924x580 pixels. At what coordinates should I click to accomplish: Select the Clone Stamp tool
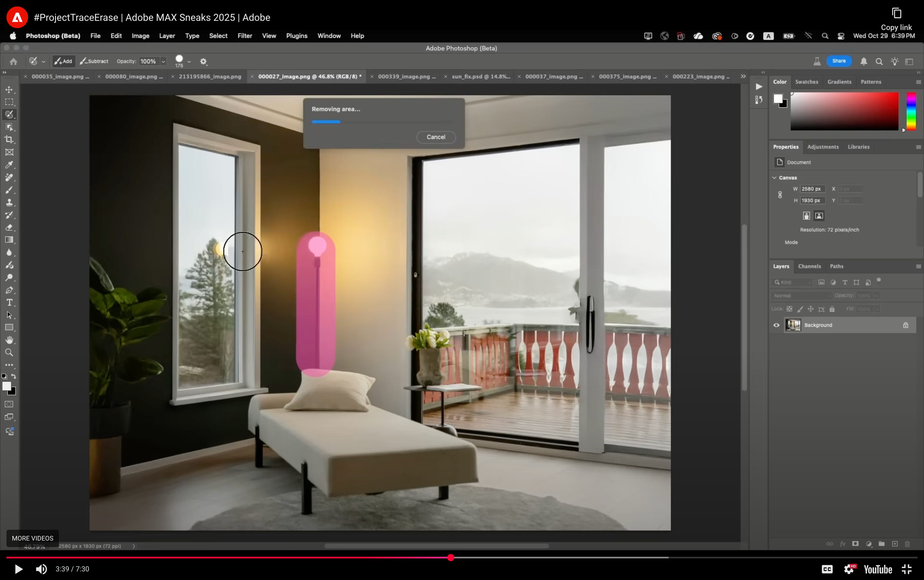tap(9, 202)
